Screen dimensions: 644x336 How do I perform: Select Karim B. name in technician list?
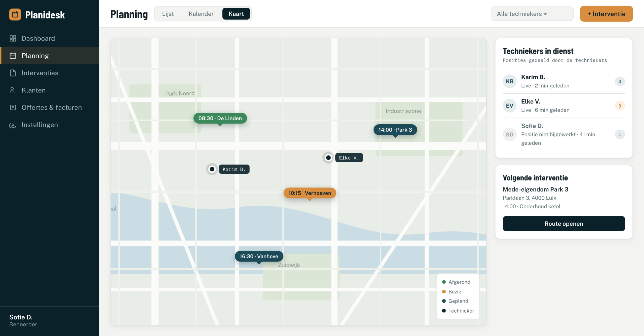point(533,77)
